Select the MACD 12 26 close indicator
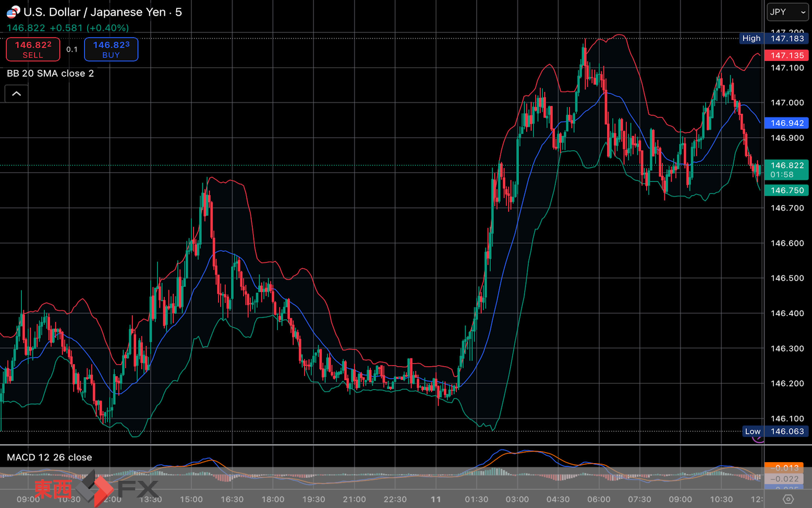Viewport: 812px width, 508px height. tap(50, 457)
